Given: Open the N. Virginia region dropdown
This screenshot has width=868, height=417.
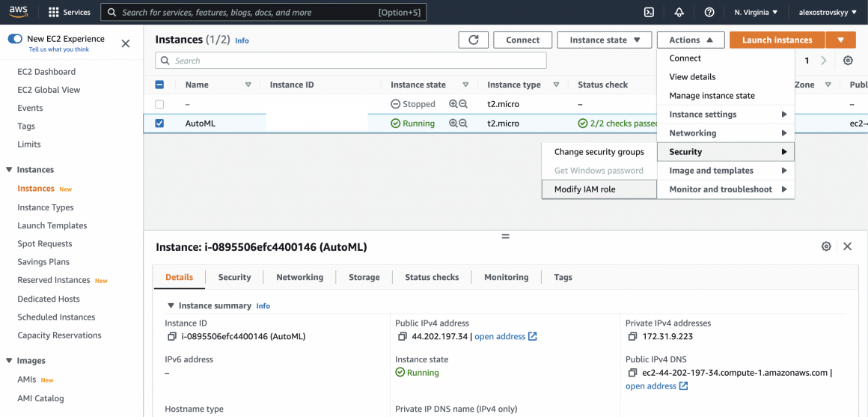Looking at the screenshot, I should click(756, 12).
